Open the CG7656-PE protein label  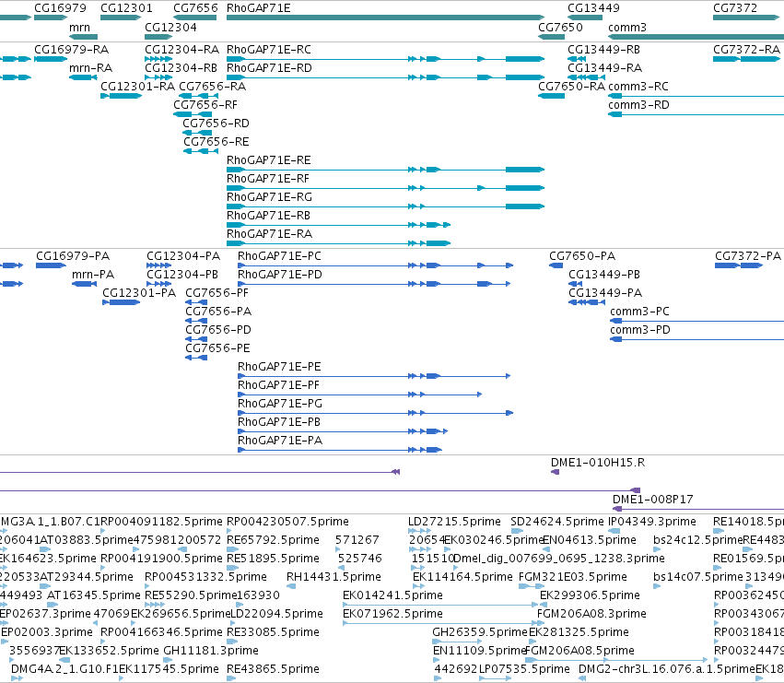[x=217, y=348]
